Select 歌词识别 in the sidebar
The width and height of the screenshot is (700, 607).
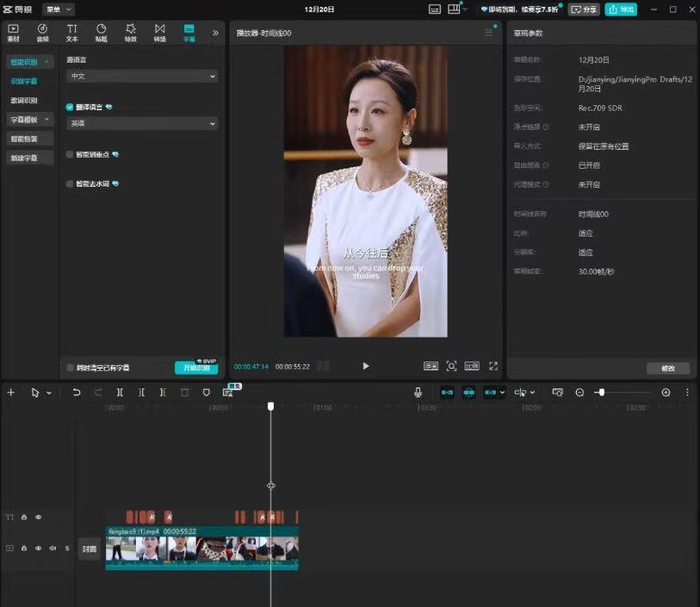point(24,101)
